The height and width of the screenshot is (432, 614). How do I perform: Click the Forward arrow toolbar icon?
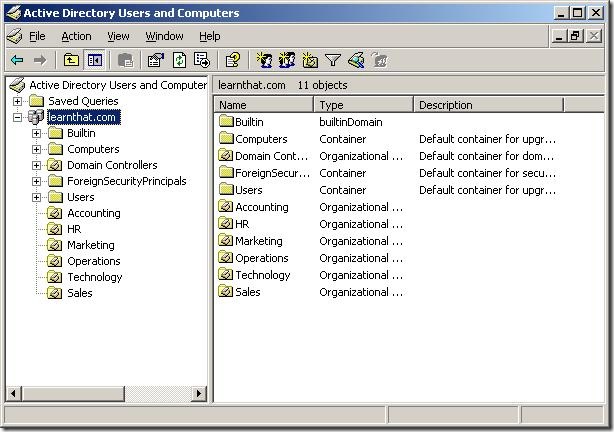(x=40, y=60)
